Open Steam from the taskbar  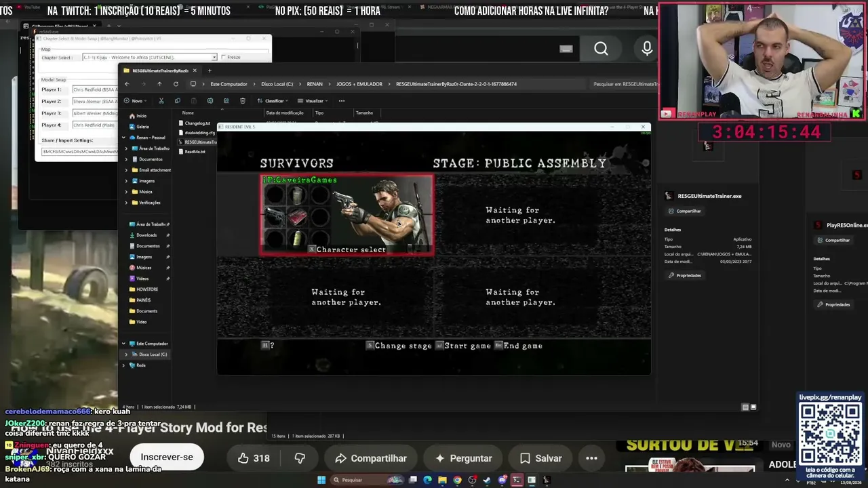(487, 480)
